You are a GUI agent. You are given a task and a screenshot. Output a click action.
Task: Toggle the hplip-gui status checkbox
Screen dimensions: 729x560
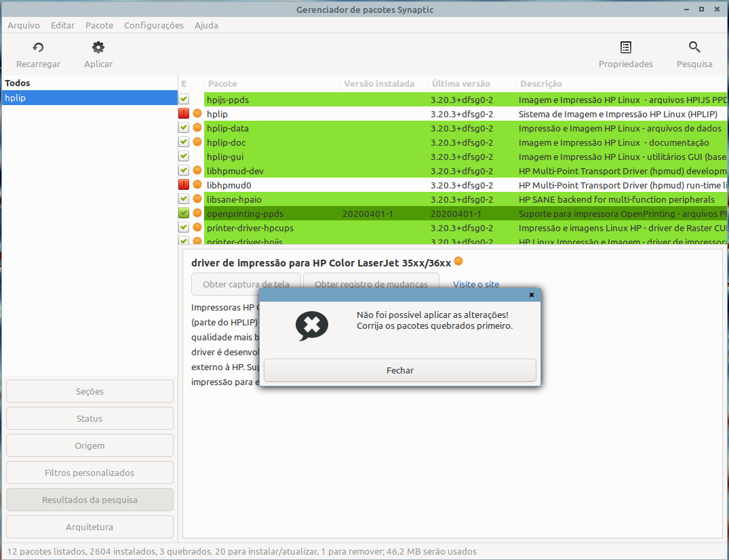[184, 156]
